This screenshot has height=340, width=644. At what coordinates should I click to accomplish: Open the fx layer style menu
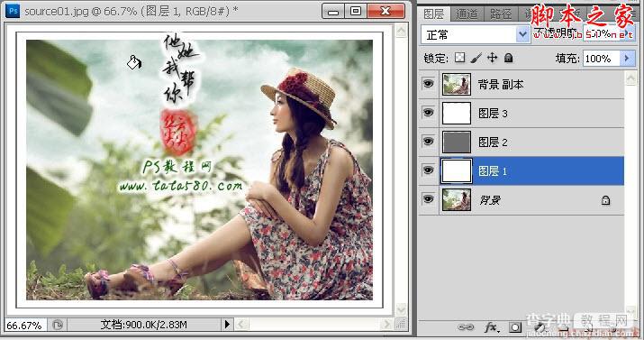click(491, 327)
